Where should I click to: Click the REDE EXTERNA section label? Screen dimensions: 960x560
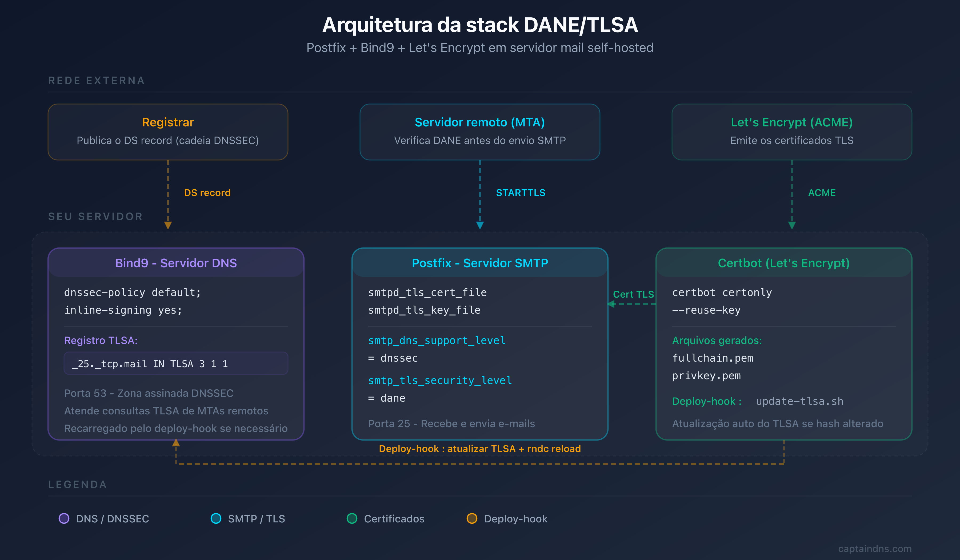point(96,80)
